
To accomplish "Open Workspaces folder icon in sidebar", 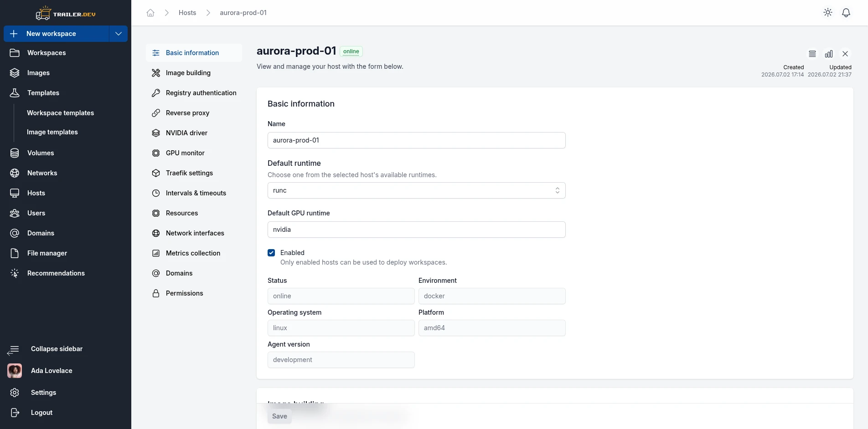I will click(15, 53).
